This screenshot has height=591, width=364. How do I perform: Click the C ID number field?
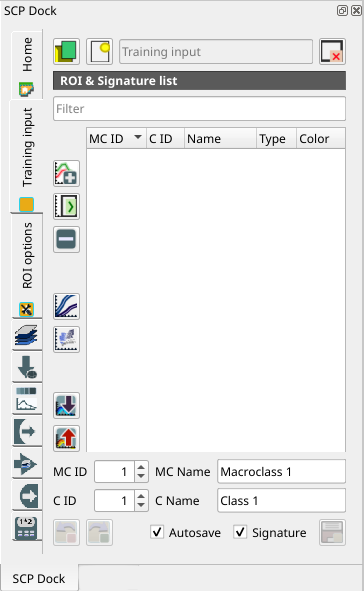tap(114, 501)
